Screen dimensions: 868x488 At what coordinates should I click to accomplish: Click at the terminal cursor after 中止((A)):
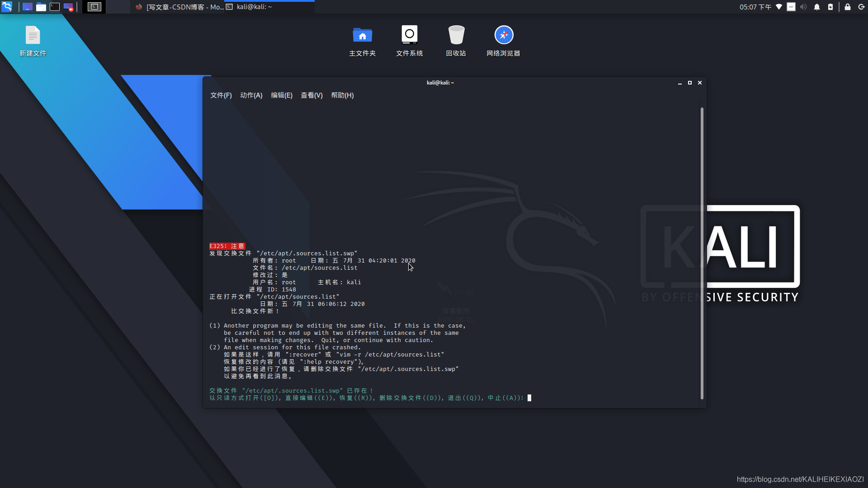pos(529,398)
